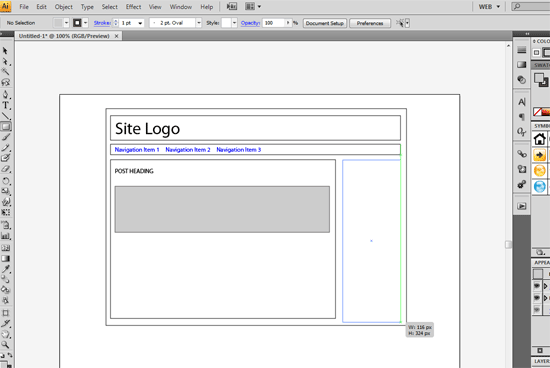Open the WEB workspace switcher
The image size is (550, 368).
point(490,7)
